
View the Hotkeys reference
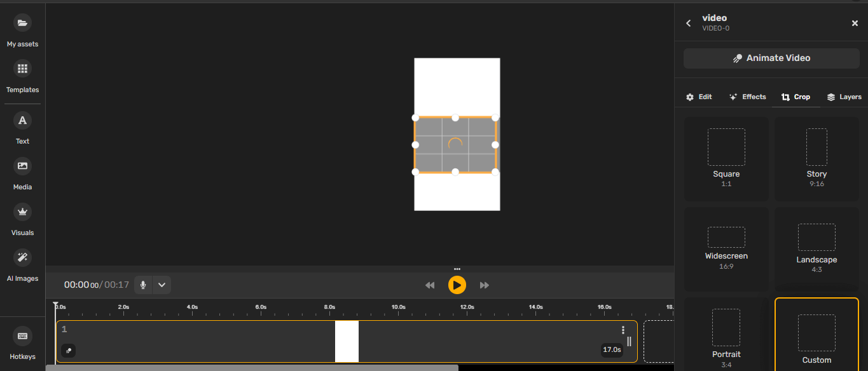[x=22, y=341]
